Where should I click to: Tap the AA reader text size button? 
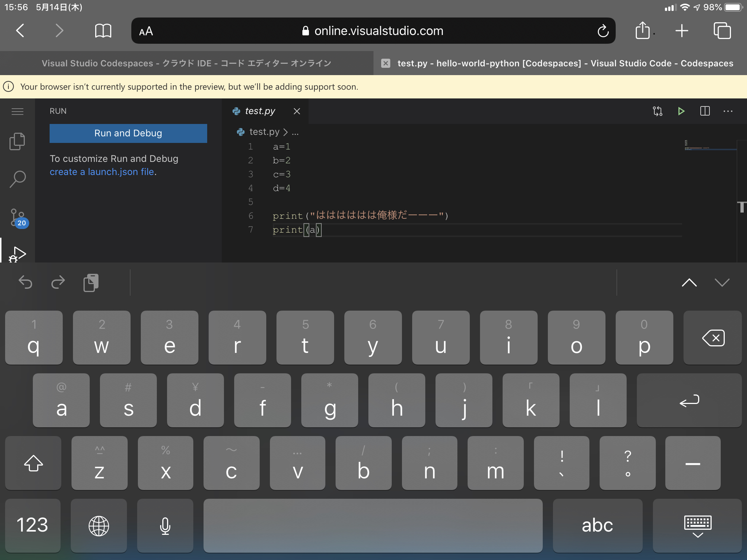tap(146, 31)
